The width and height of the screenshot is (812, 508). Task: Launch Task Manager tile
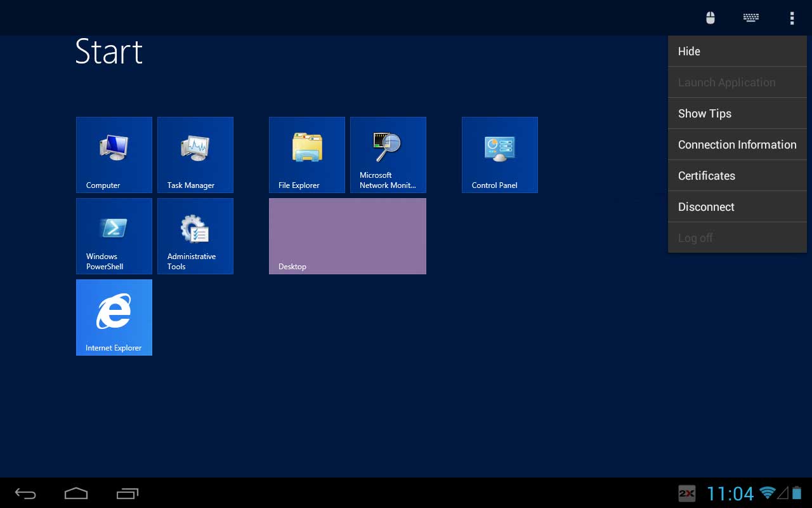click(195, 155)
